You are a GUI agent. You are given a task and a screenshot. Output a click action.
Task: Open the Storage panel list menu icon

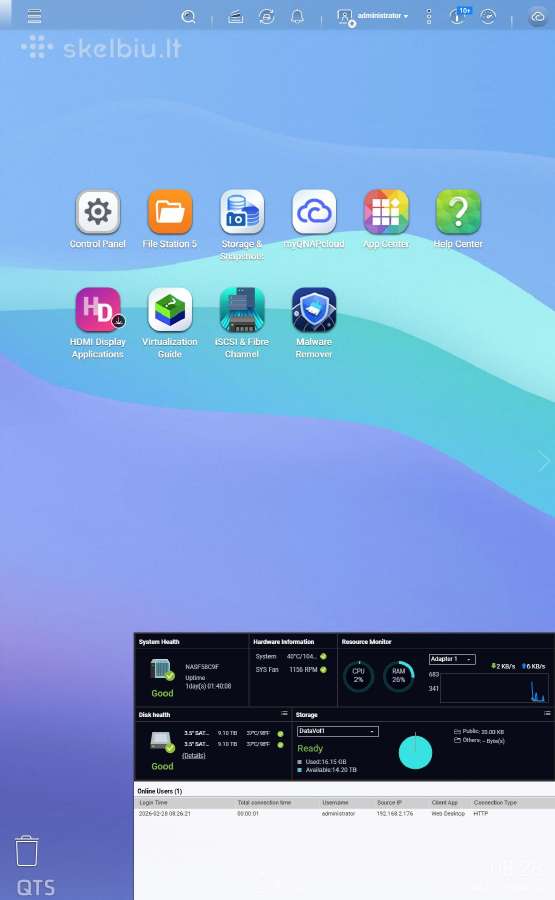[x=547, y=713]
